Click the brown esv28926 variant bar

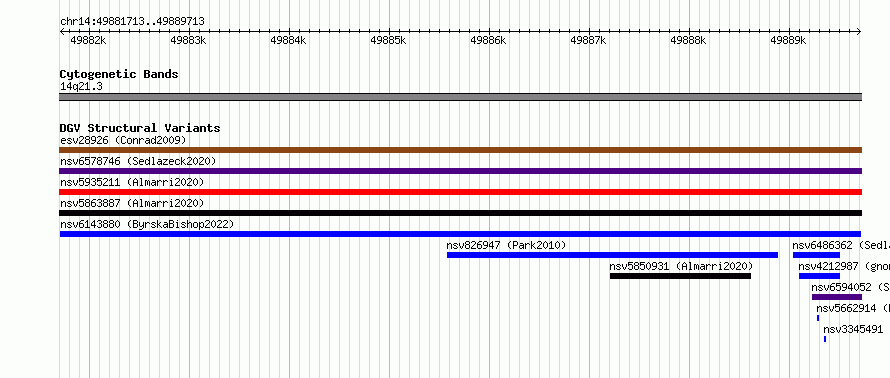(x=460, y=150)
